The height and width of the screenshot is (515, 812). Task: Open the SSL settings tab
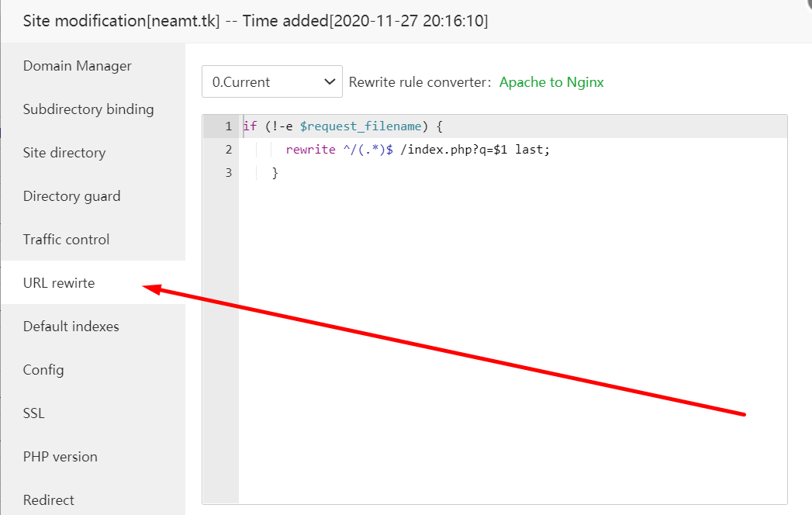tap(34, 413)
